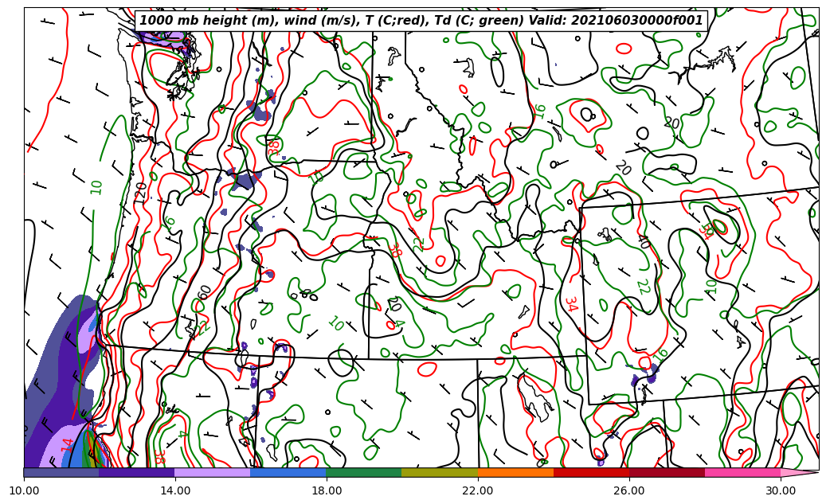
Task: Click the colorbar tick label 10.00
Action: (24, 490)
